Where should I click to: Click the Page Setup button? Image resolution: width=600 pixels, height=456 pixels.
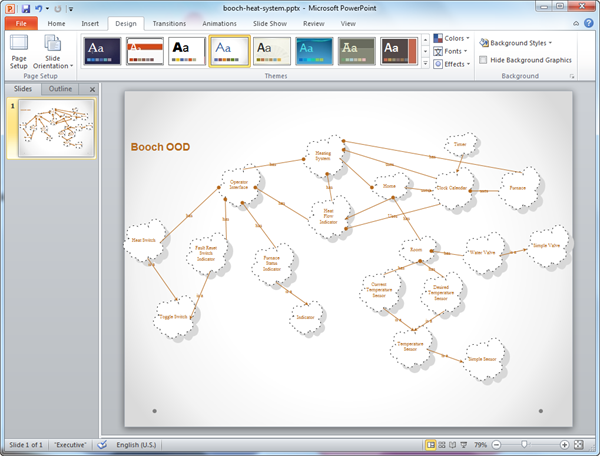19,52
